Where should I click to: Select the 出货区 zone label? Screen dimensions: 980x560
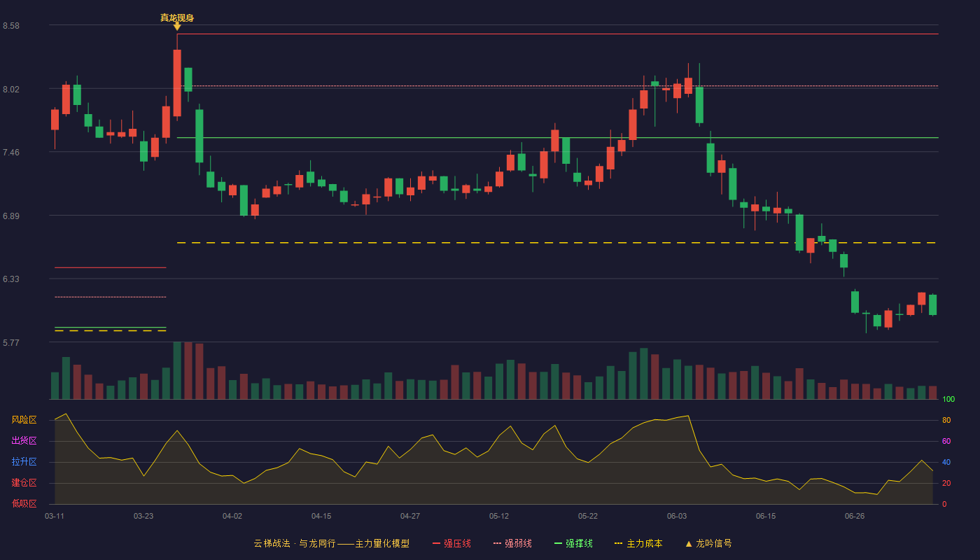[24, 441]
